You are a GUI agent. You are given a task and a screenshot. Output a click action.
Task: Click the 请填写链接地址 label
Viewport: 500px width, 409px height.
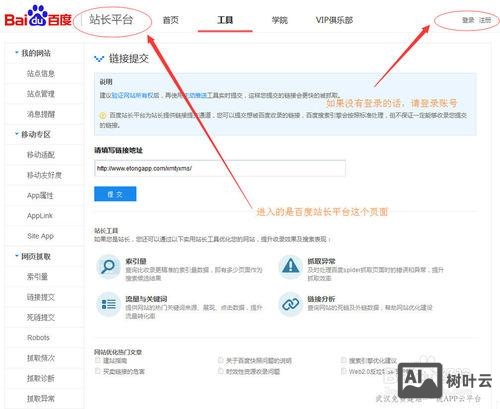(x=118, y=150)
